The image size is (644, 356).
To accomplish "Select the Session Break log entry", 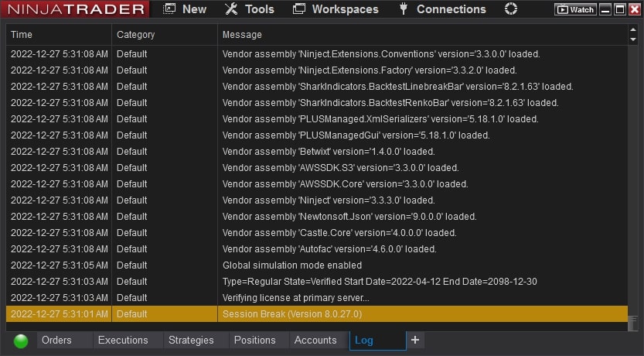I will click(317, 314).
